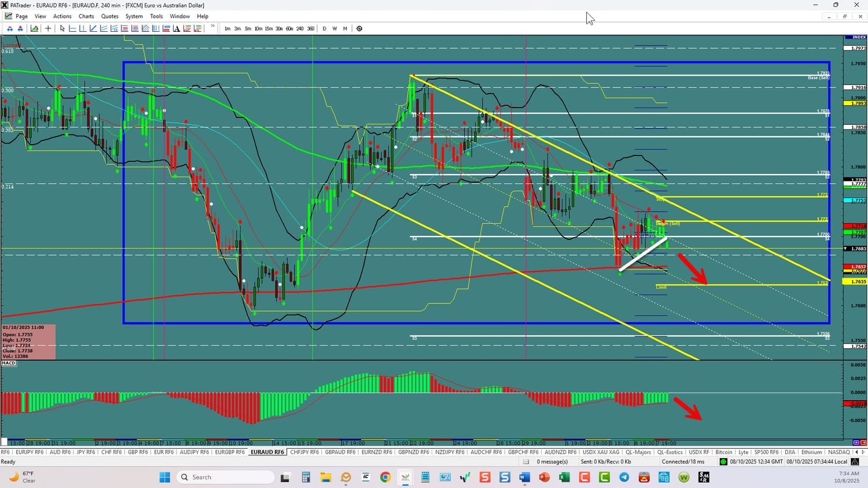The height and width of the screenshot is (488, 868).
Task: Select the arrow pointer tool
Action: 62,28
